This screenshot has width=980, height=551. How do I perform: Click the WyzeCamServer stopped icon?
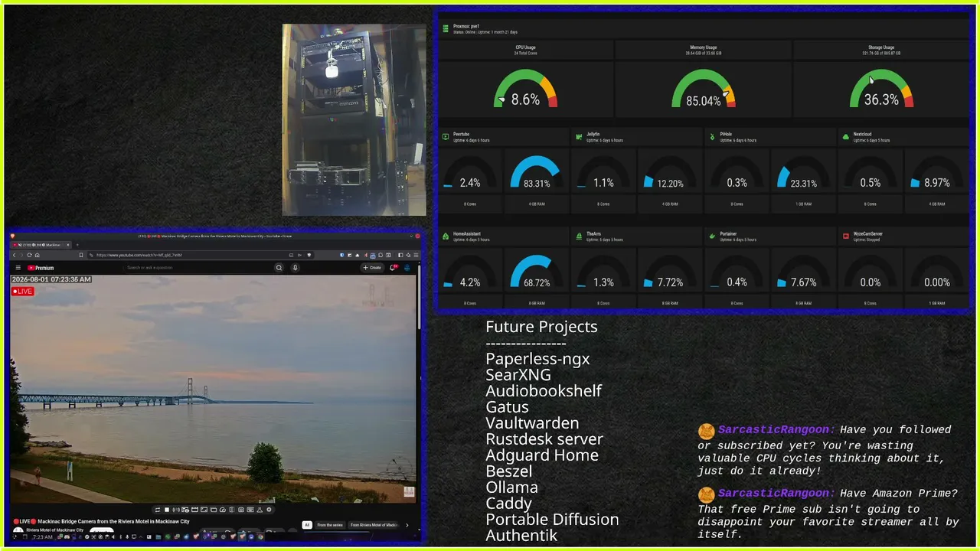click(x=845, y=236)
